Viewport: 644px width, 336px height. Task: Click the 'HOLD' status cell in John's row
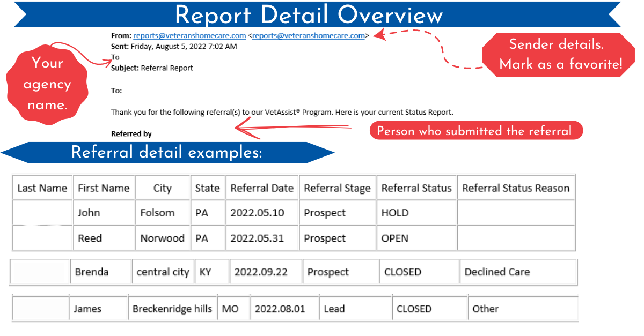[395, 213]
